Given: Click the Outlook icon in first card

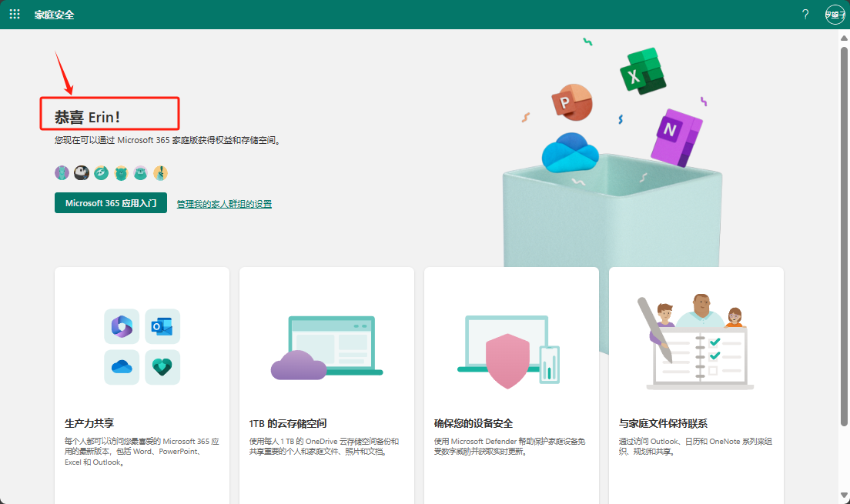Looking at the screenshot, I should (162, 326).
